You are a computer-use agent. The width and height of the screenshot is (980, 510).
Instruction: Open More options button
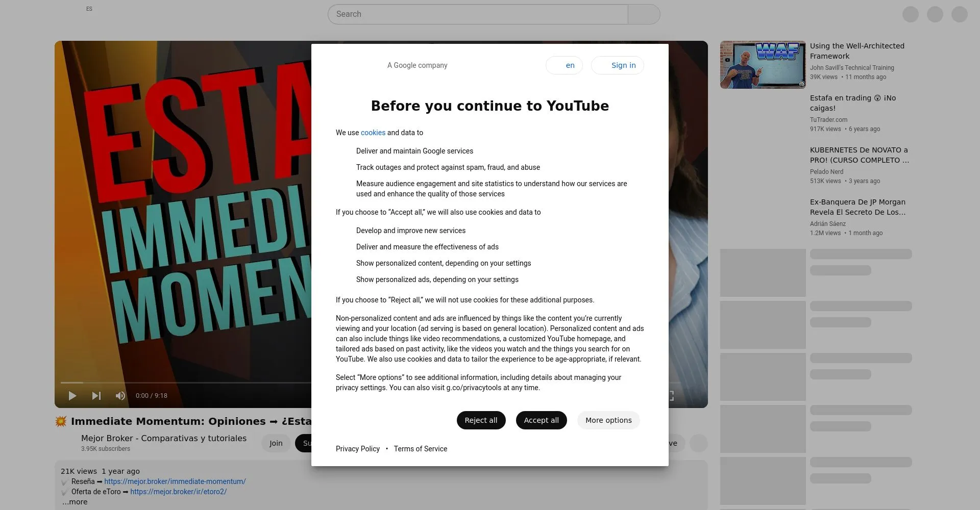[x=608, y=420]
